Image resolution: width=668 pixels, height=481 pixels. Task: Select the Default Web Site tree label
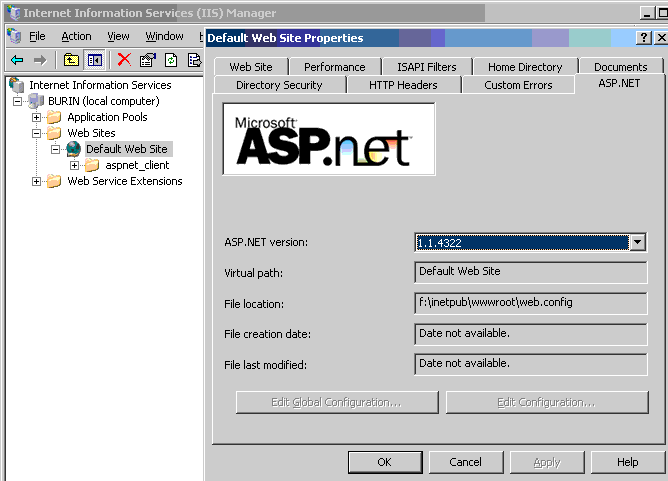[127, 149]
